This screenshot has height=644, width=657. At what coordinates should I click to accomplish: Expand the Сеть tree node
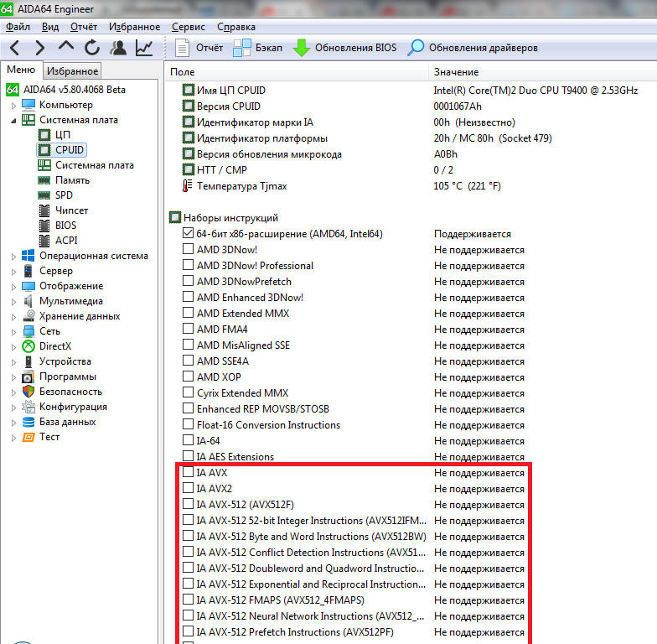(x=13, y=332)
